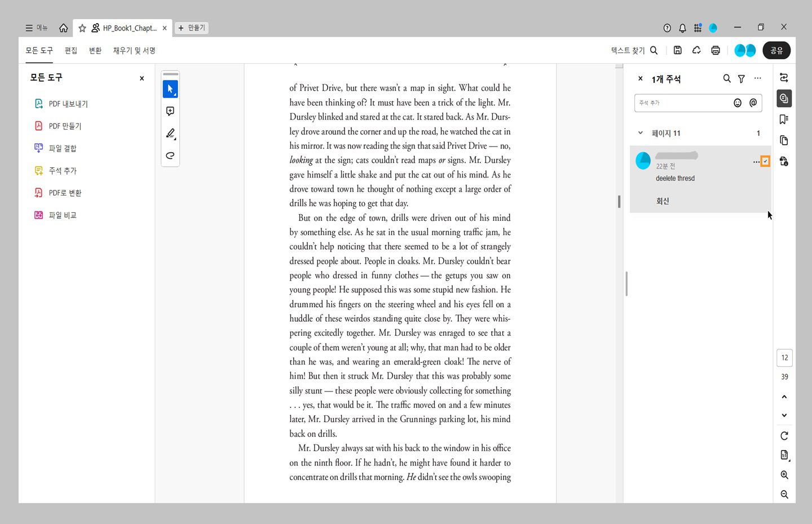The height and width of the screenshot is (524, 812).
Task: Click 회신 to reply to the comment
Action: tap(663, 201)
